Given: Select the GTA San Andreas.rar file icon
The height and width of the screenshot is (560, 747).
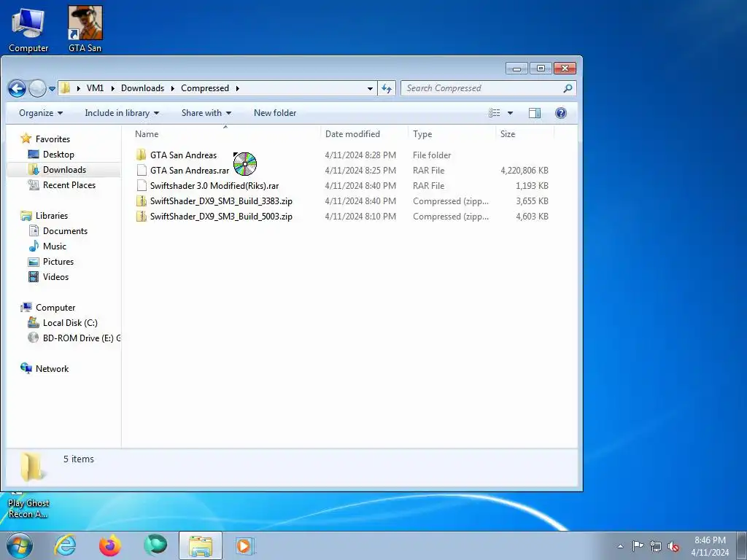Looking at the screenshot, I should pyautogui.click(x=142, y=170).
